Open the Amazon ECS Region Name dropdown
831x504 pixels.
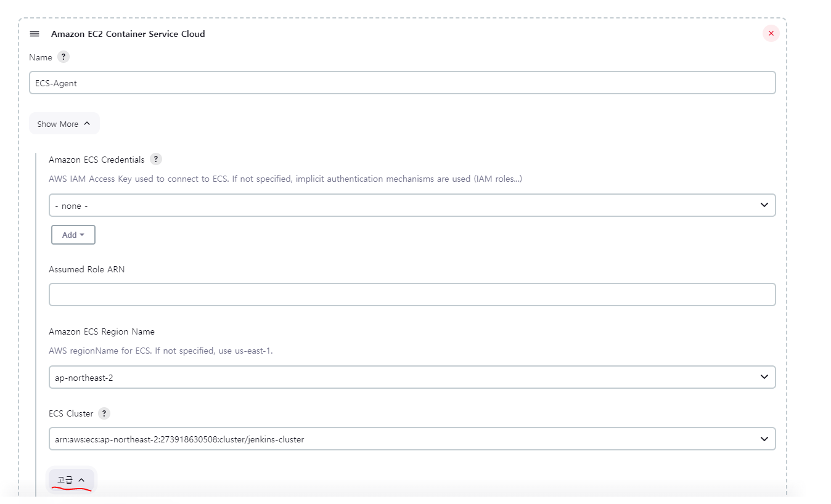click(x=412, y=377)
